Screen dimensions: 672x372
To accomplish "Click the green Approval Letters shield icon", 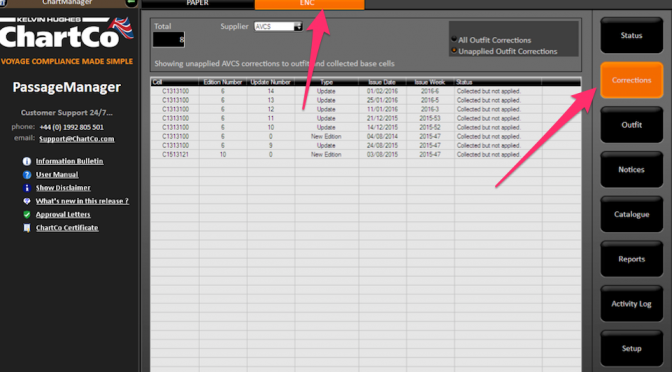I will pos(27,214).
